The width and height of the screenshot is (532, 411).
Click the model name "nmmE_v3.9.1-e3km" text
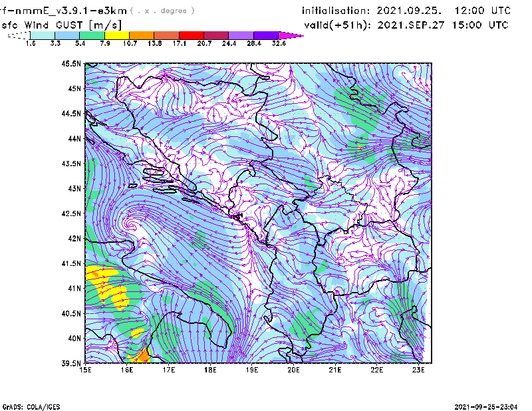pos(71,11)
